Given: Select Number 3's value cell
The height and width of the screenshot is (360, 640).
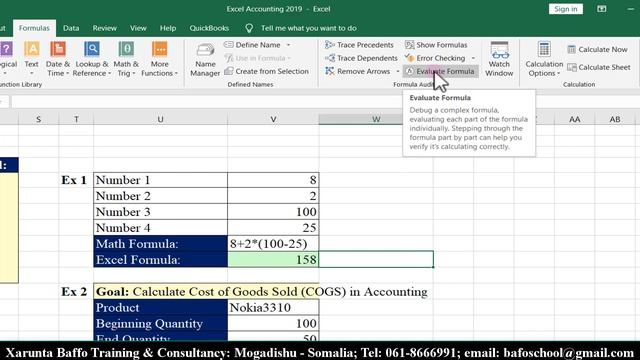Looking at the screenshot, I should [x=273, y=212].
